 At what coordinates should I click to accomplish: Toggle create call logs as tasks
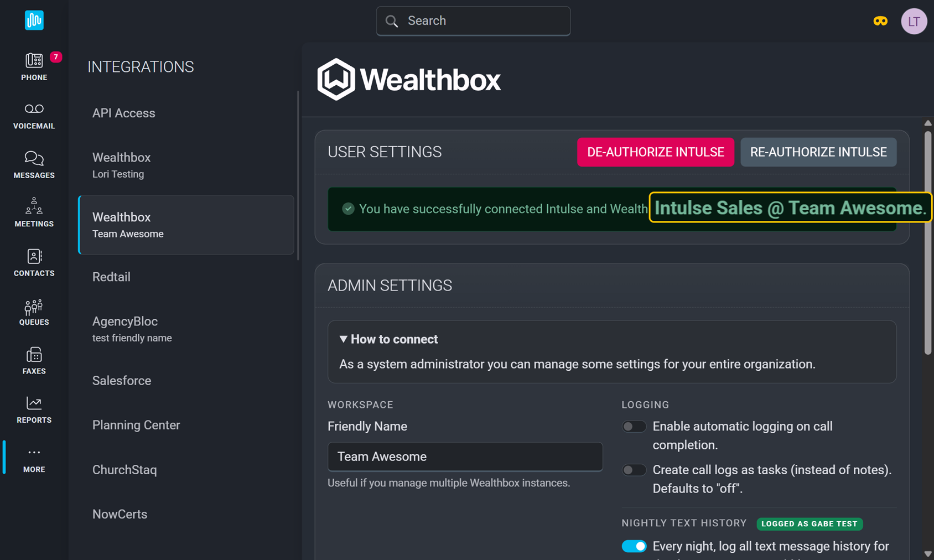634,470
